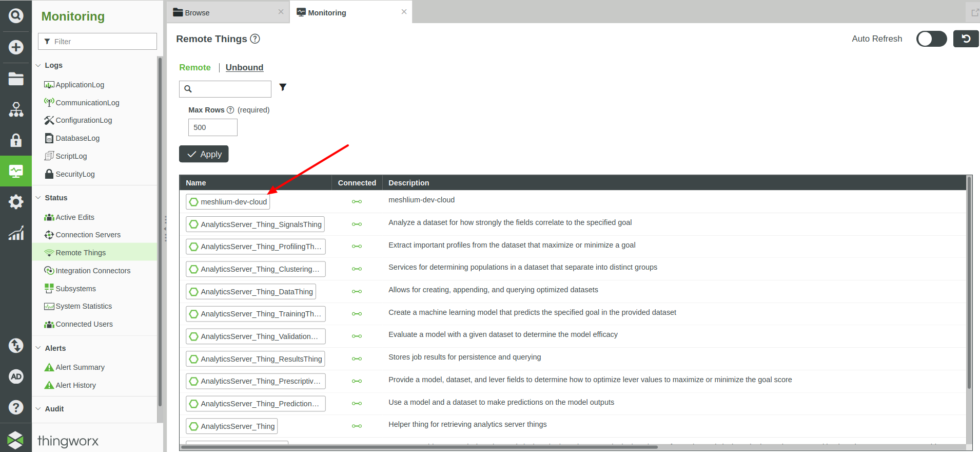Open Connection Servers in sidebar
Viewport: 980px width, 452px height.
83,235
